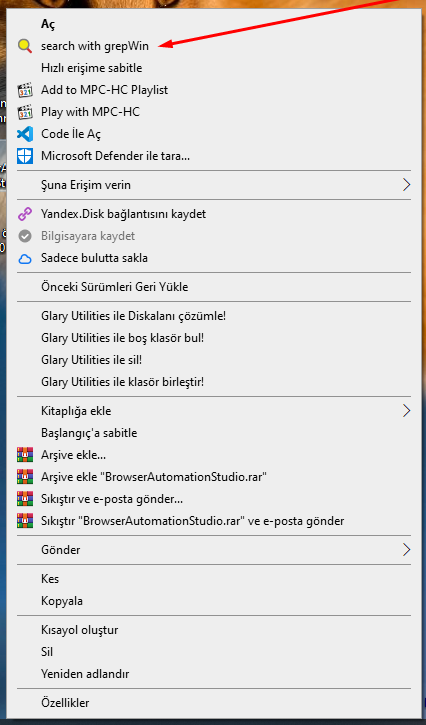
Task: Click the MPC-HC icon beside Add to Playlist
Action: 25,90
